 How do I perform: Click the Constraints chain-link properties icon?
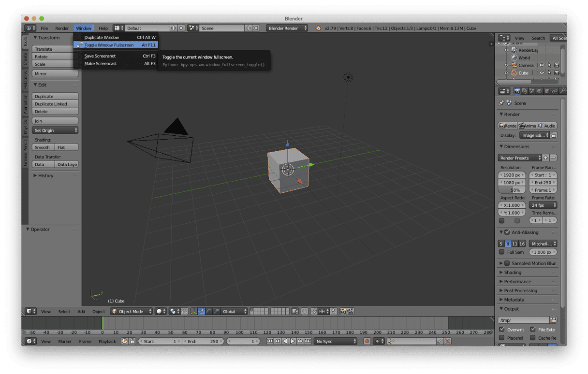pyautogui.click(x=555, y=91)
